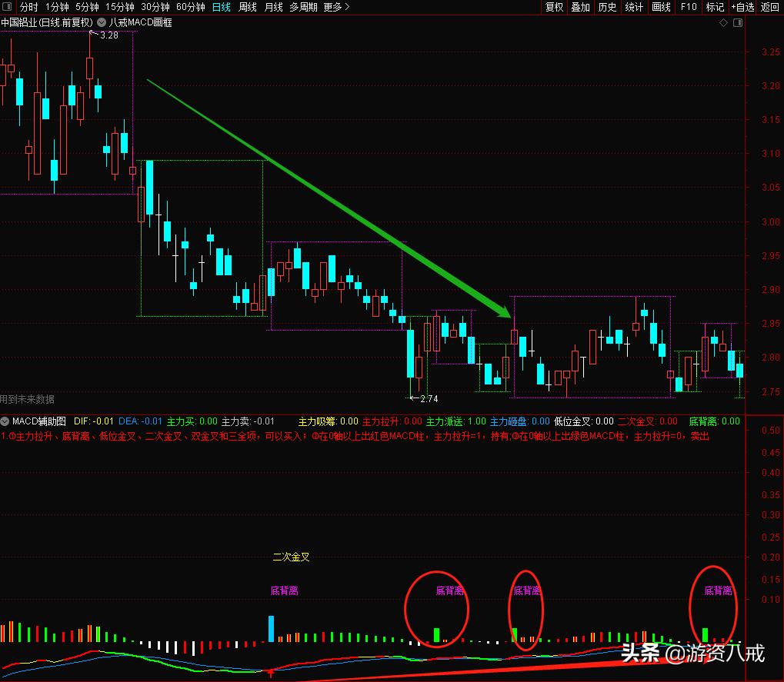Click the 主力派送: 1.00 readout
Image resolution: width=784 pixels, height=682 pixels.
coord(456,421)
